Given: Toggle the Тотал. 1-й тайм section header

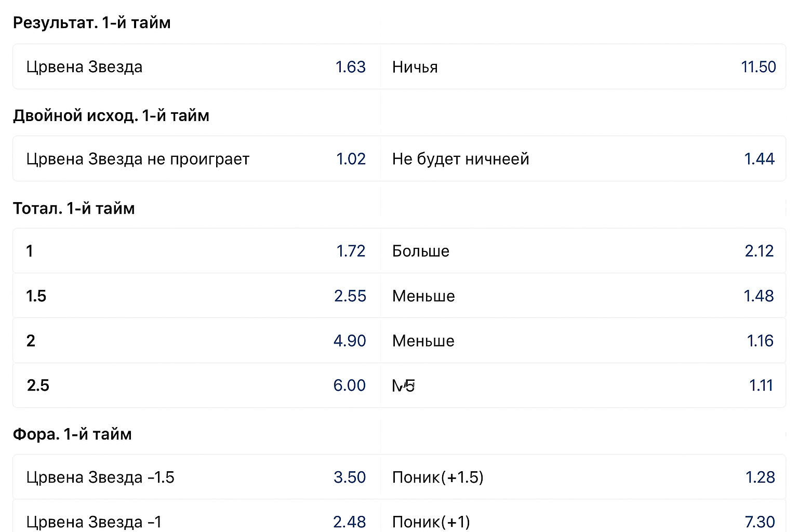Looking at the screenshot, I should [74, 208].
